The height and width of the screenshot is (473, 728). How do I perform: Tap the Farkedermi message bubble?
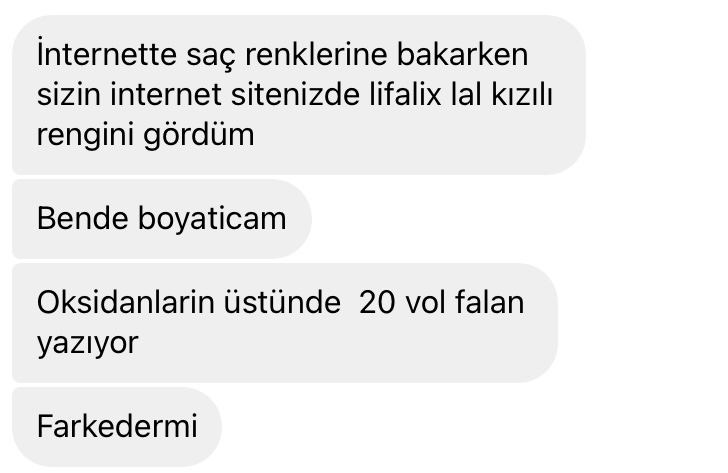(x=117, y=427)
